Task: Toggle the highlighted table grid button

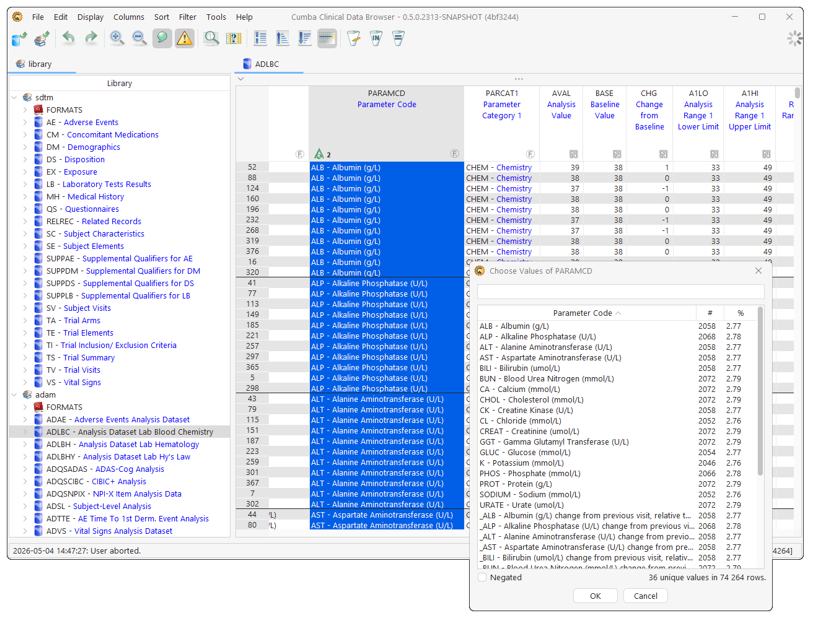Action: 327,38
